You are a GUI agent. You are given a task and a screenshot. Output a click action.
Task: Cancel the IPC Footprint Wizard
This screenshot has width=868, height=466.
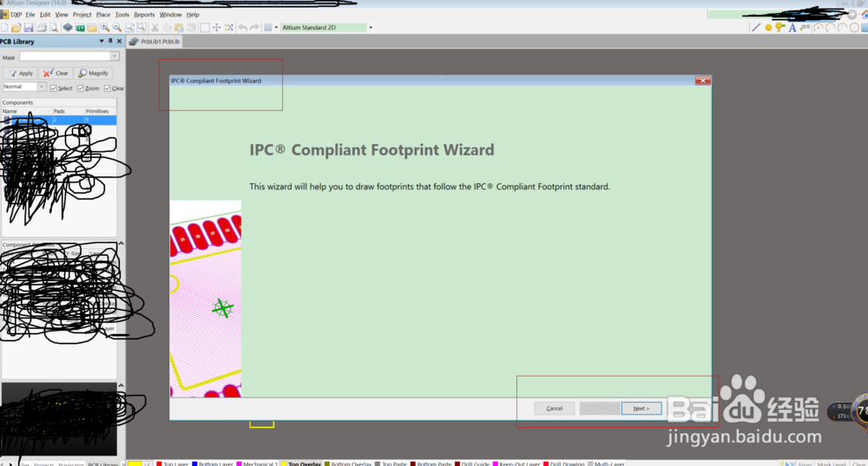tap(554, 409)
